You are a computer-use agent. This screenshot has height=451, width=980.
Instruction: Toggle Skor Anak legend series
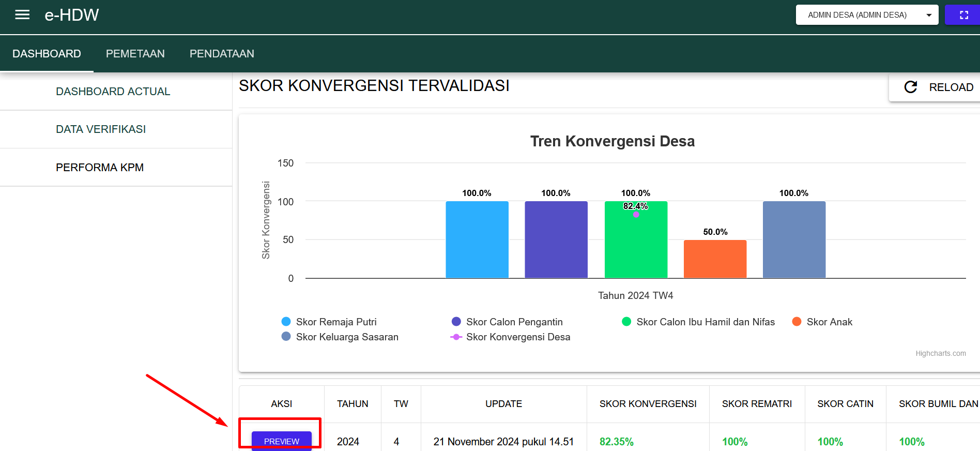pos(822,322)
